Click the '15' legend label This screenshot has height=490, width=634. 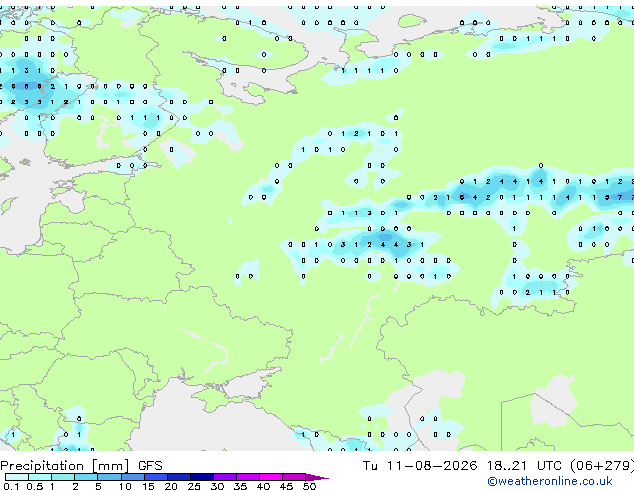pyautogui.click(x=148, y=486)
